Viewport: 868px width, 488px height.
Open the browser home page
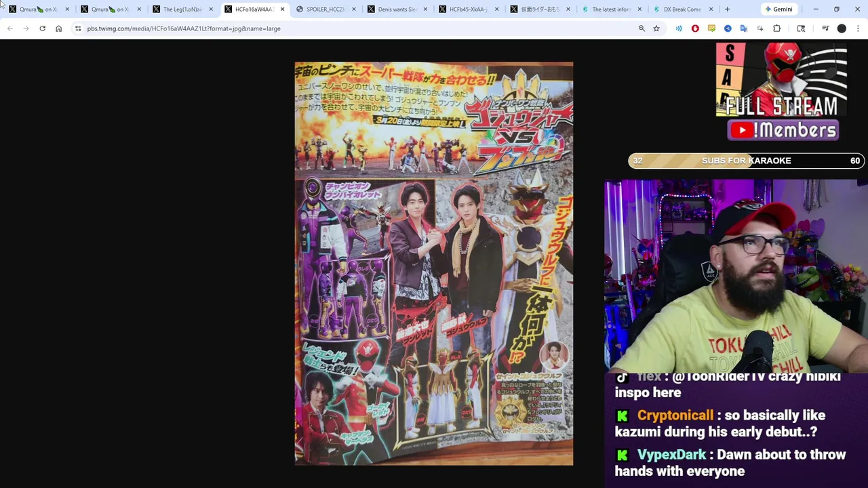[x=58, y=28]
